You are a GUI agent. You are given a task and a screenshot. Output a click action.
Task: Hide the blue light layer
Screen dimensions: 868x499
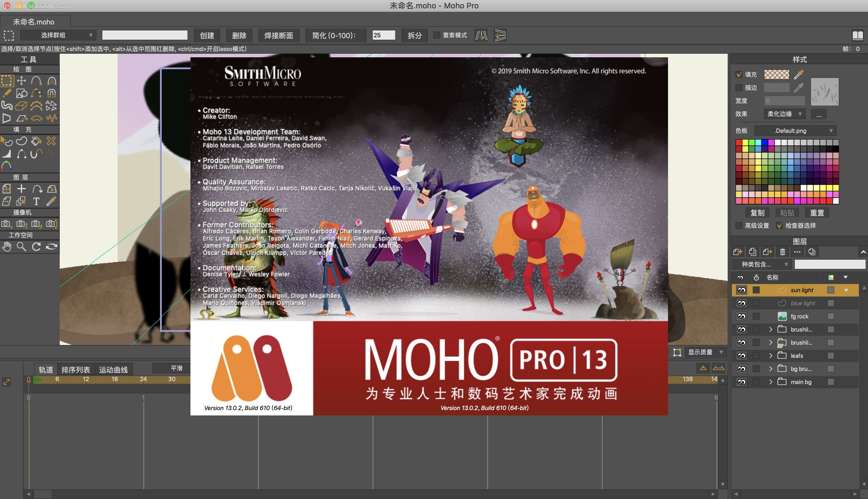pos(741,303)
